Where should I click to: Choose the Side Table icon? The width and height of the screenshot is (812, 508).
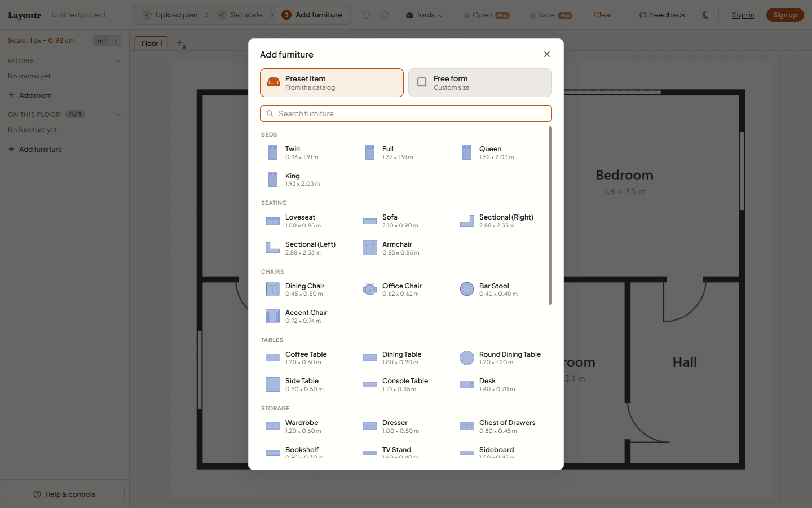point(273,384)
